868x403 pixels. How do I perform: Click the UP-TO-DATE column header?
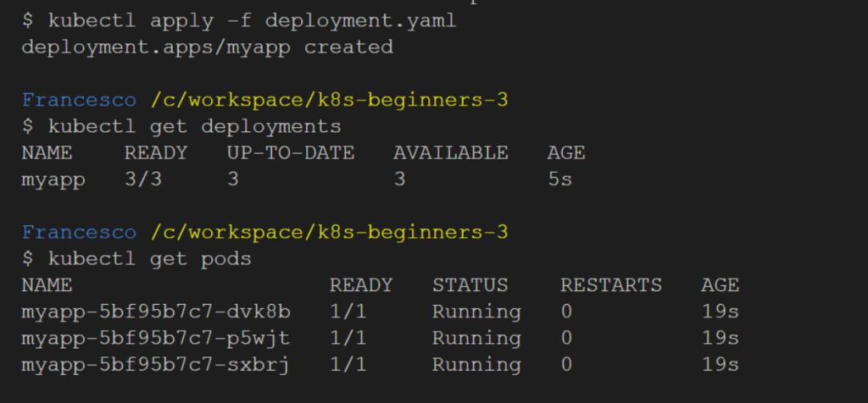click(x=290, y=153)
